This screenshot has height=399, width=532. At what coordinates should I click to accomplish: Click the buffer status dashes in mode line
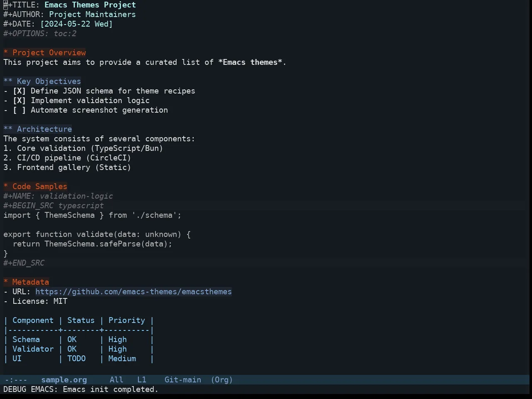pos(16,380)
